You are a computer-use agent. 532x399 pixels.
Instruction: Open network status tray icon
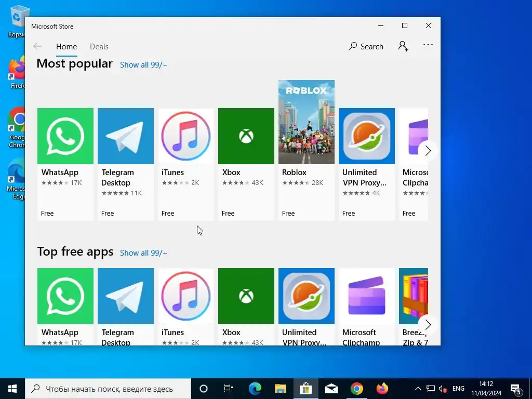tap(431, 389)
